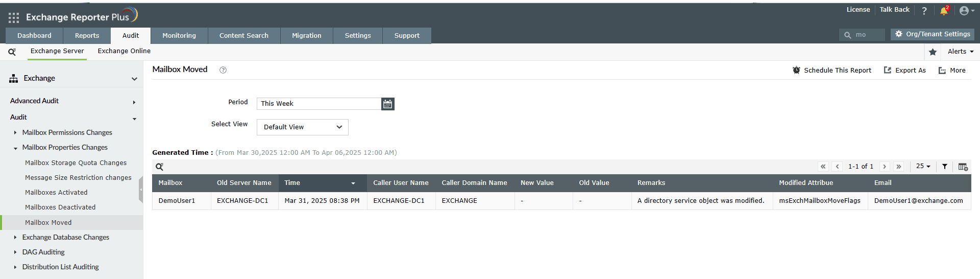
Task: Toggle the Time column sort arrow
Action: tap(353, 183)
